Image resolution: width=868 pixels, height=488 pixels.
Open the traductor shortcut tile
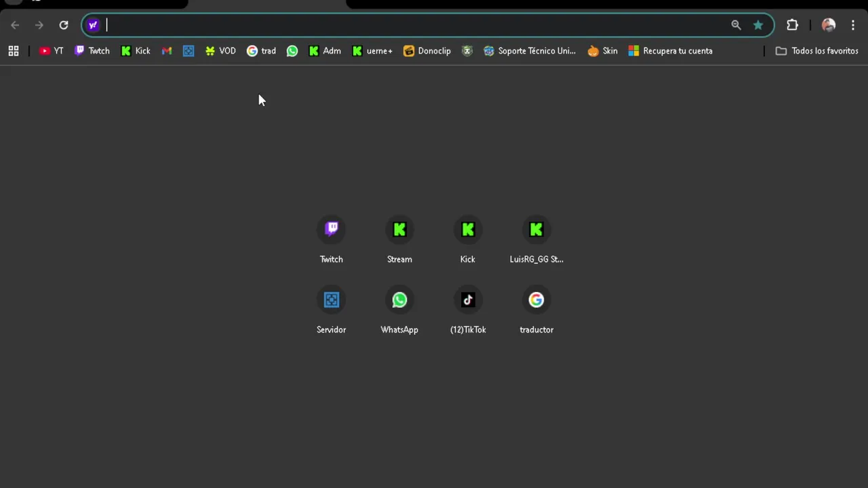pyautogui.click(x=536, y=311)
